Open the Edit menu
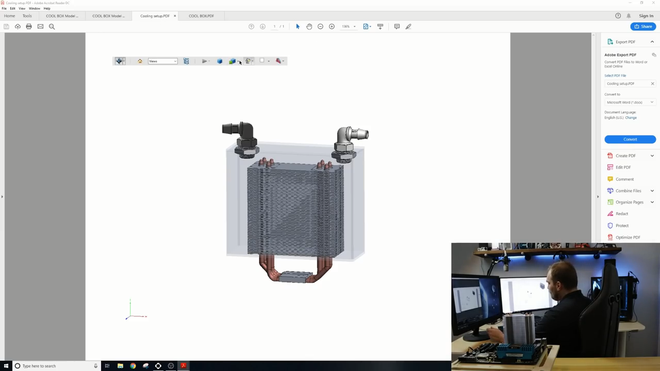Image resolution: width=660 pixels, height=371 pixels. coord(13,8)
